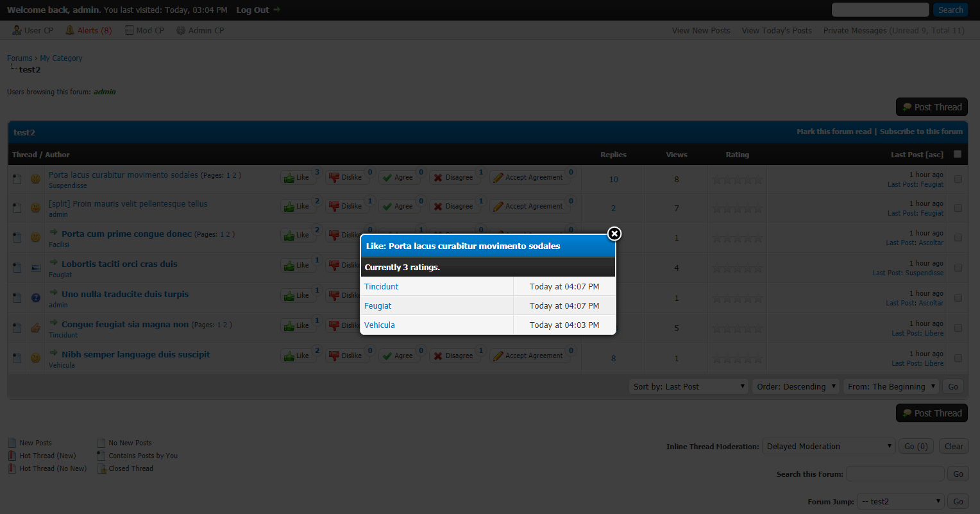Click Disagree red X on Nibh semper thread
Viewport: 980px width, 514px height.
[438, 356]
